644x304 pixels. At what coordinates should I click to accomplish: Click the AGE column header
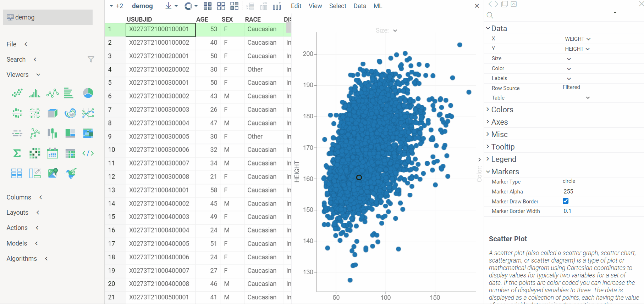[202, 19]
